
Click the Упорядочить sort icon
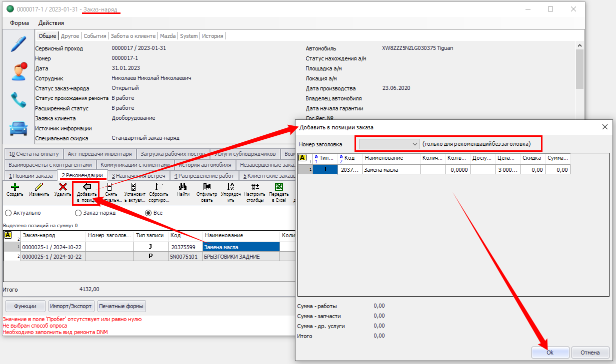(230, 187)
